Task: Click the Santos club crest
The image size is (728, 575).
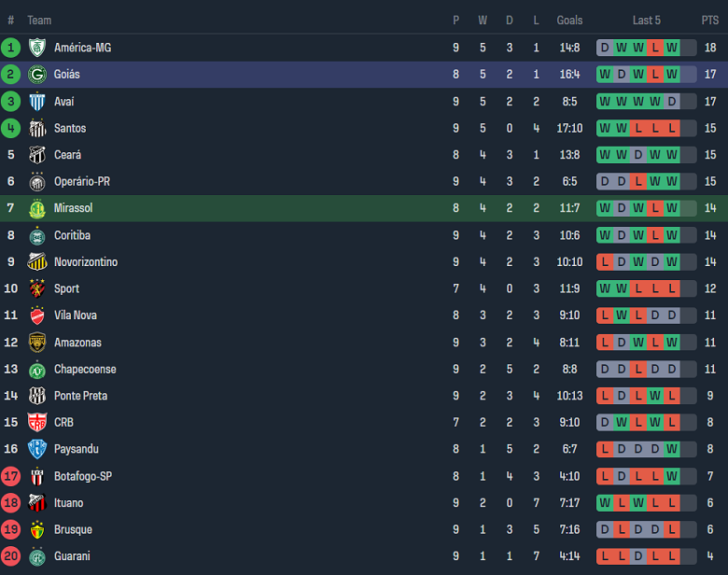Action: [37, 128]
